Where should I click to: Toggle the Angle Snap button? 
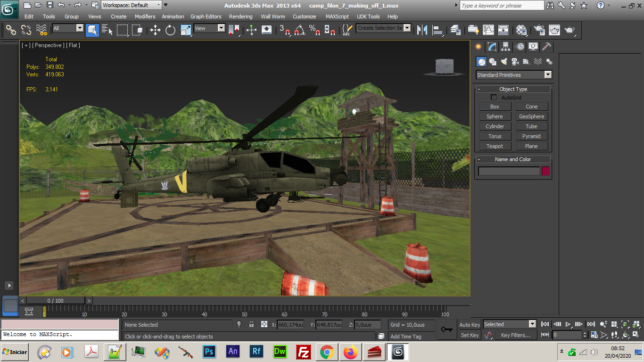299,30
